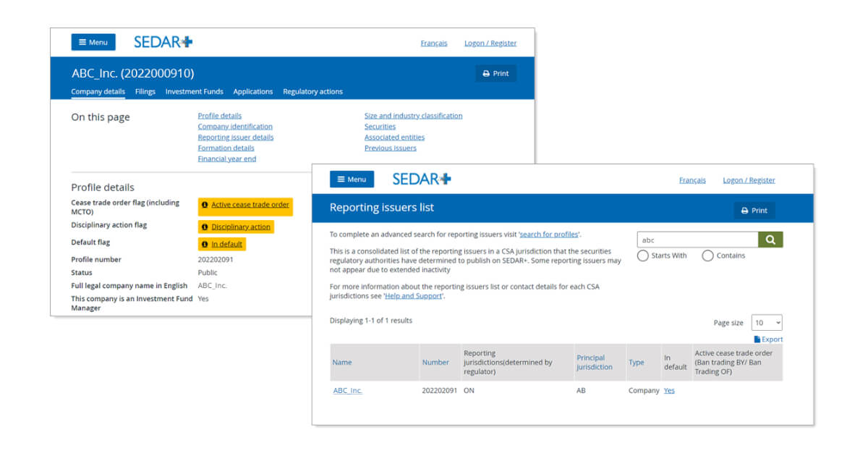Click the SEDAR+ logo on the company page
Screen dimensions: 868x456
pos(163,42)
